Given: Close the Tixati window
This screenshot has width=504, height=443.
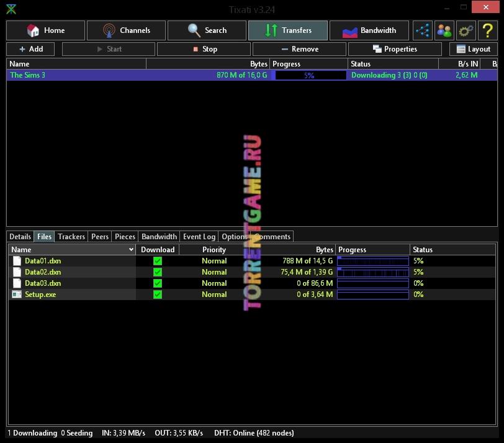Looking at the screenshot, I should (485, 7).
